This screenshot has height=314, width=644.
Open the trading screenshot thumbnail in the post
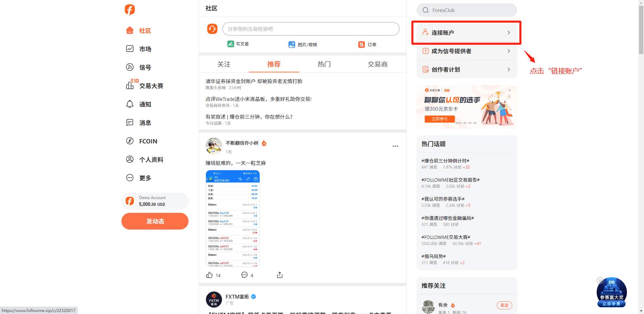[x=233, y=218]
